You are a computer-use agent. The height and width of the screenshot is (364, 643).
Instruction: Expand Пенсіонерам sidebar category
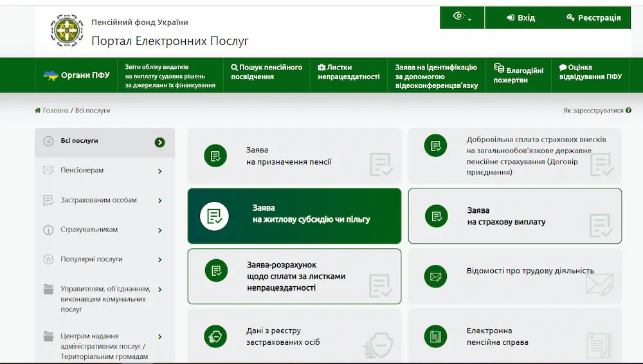pos(159,171)
